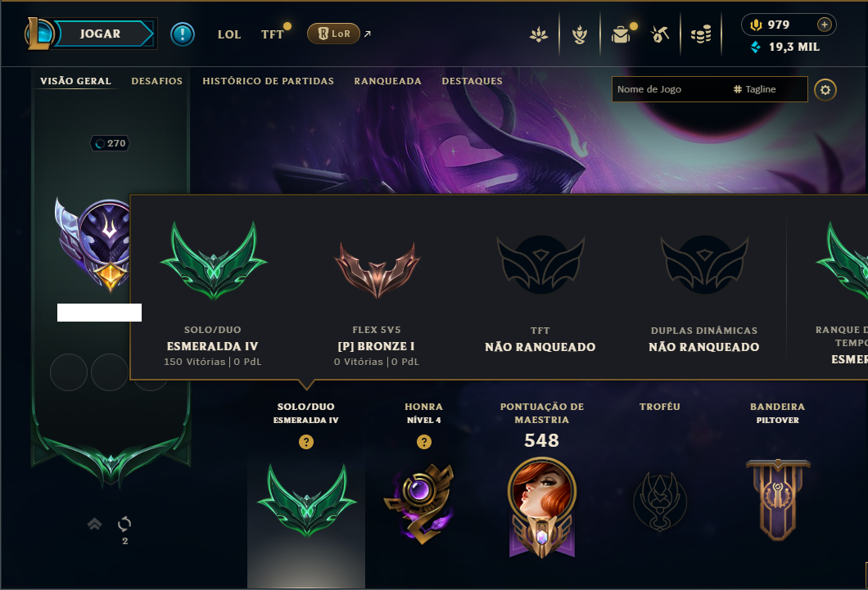Switch to the RANQUEADA tab
This screenshot has width=868, height=590.
click(387, 81)
